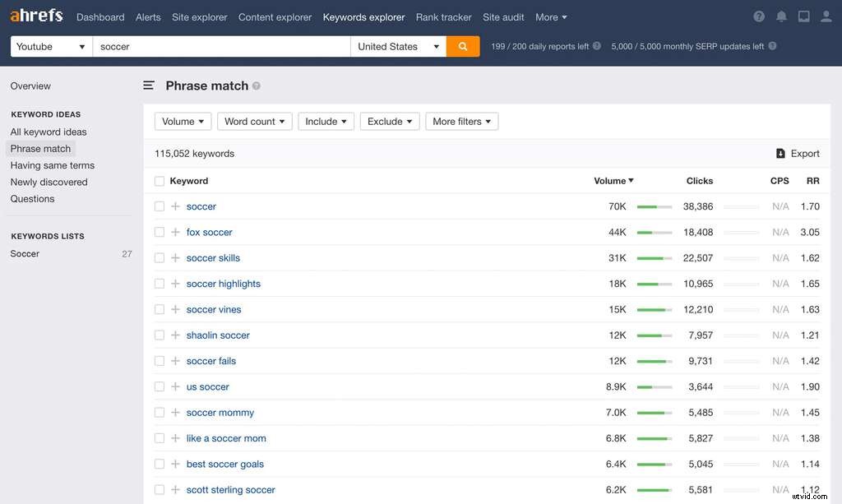Open the United States country dropdown
This screenshot has width=842, height=504.
point(397,46)
